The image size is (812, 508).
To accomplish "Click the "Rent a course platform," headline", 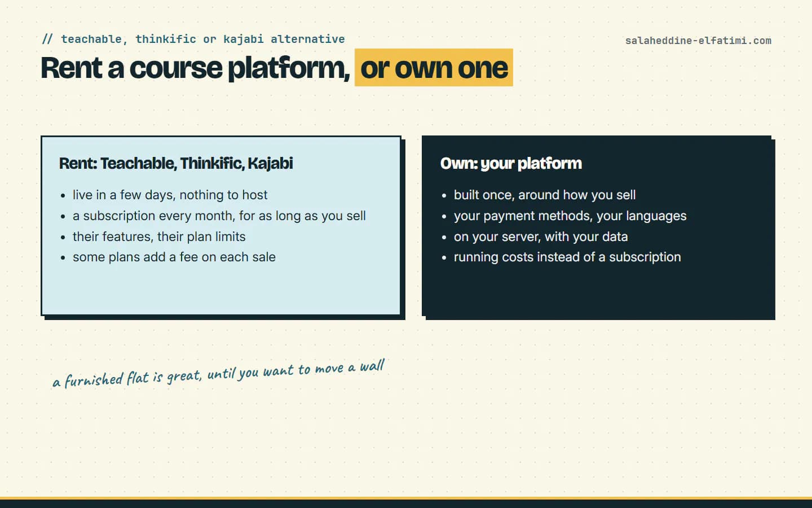I will [x=195, y=68].
